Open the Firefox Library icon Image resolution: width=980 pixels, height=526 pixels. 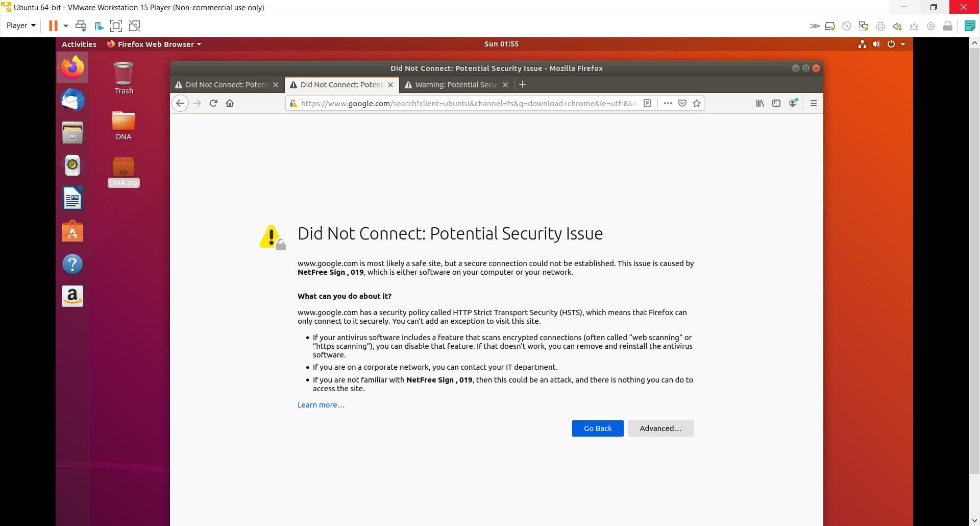click(760, 103)
